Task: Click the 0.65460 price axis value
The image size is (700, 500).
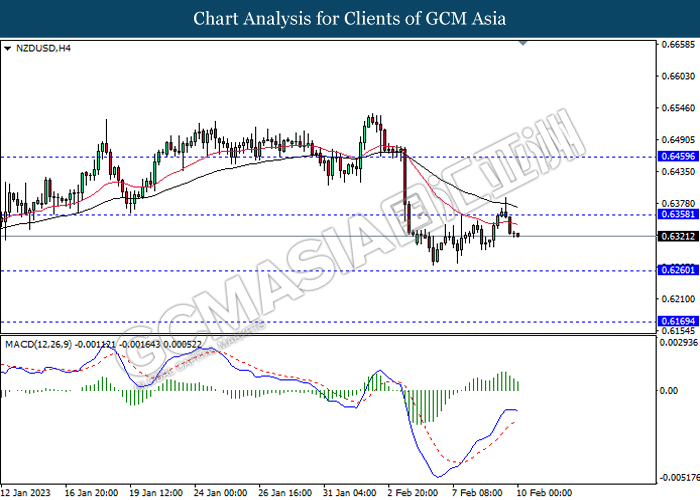Action: 678,108
